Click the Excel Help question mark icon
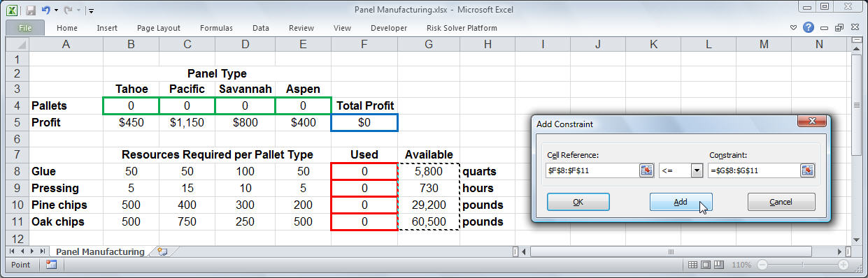 tap(809, 28)
